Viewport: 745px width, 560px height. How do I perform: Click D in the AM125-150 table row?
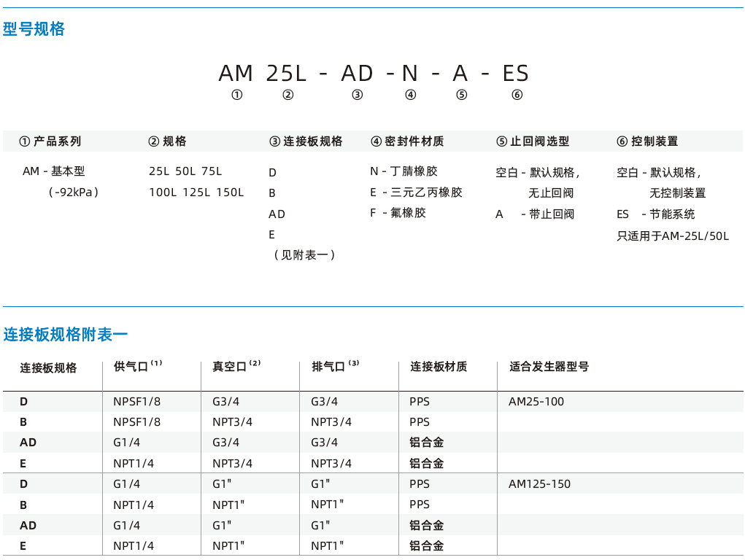click(x=24, y=484)
